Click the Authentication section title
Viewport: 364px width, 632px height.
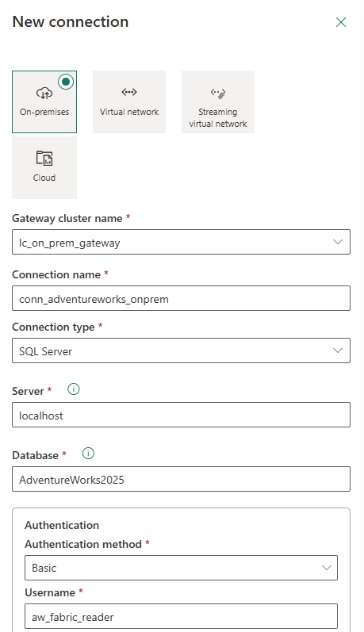pyautogui.click(x=62, y=525)
